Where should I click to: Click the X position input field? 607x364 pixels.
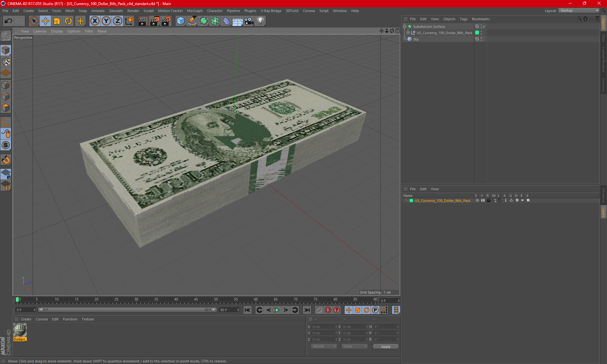[324, 327]
